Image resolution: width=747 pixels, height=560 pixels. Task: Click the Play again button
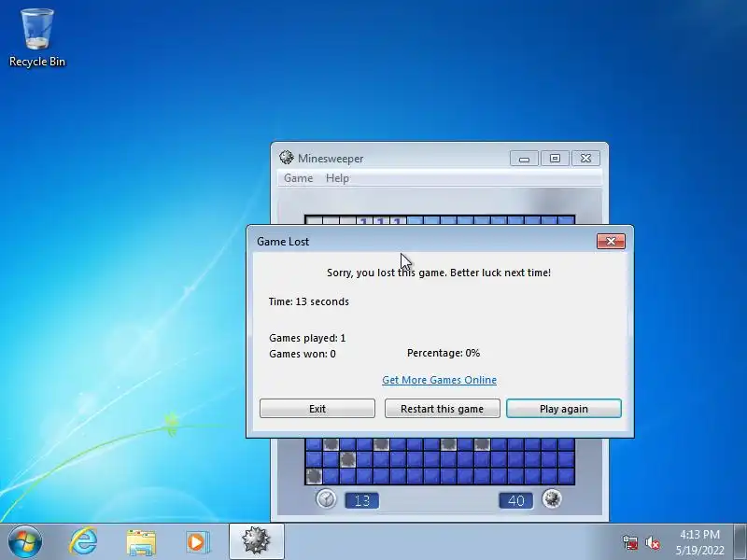564,409
